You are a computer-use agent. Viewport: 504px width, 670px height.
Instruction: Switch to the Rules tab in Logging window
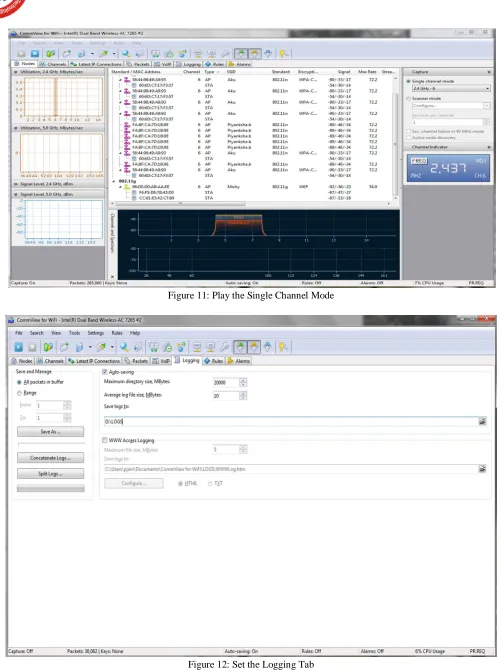[x=214, y=361]
